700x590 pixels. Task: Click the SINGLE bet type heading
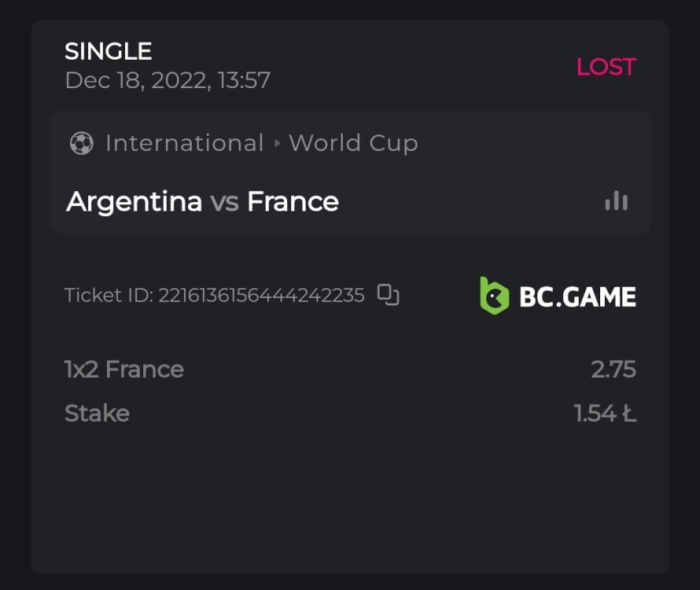(108, 51)
